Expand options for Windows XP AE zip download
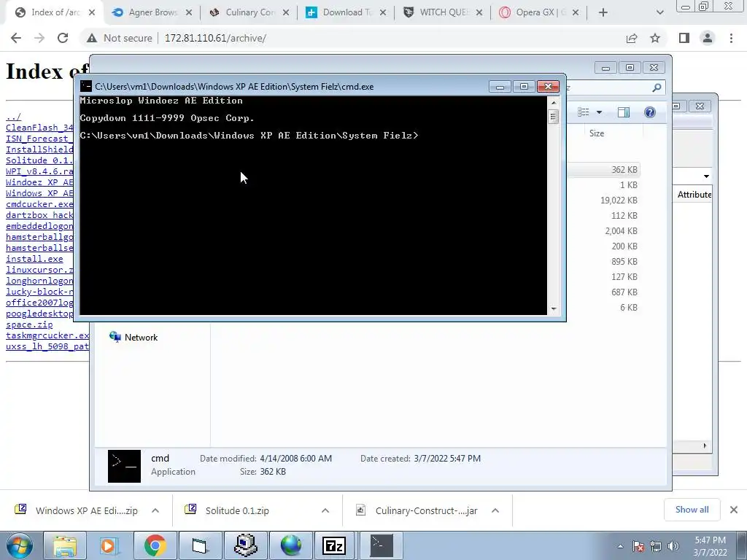The height and width of the screenshot is (560, 747). 155,510
